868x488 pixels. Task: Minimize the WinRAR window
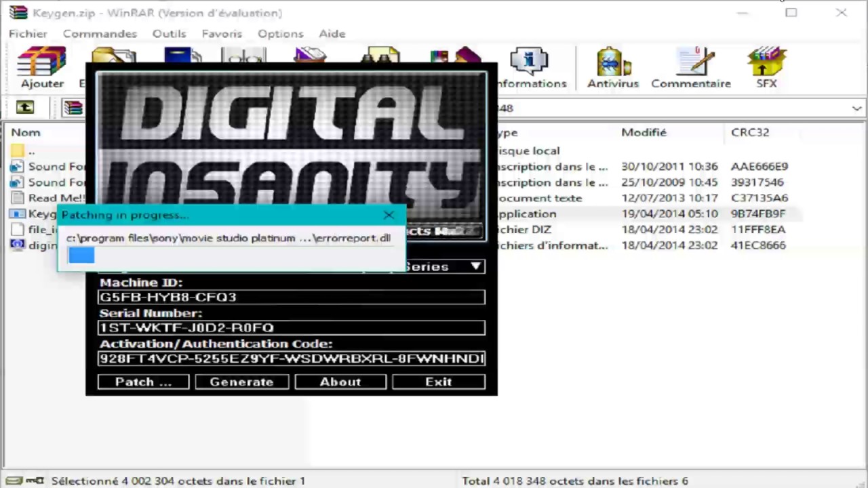(x=743, y=12)
